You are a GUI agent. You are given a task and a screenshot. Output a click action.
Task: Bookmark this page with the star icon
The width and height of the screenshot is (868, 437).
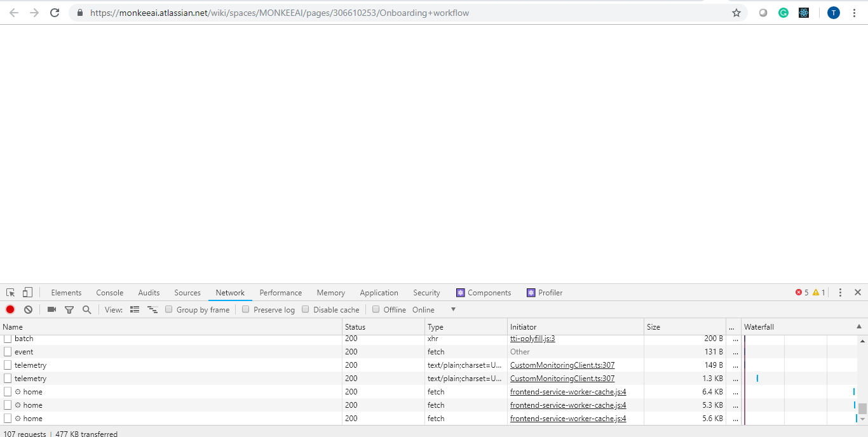point(736,13)
